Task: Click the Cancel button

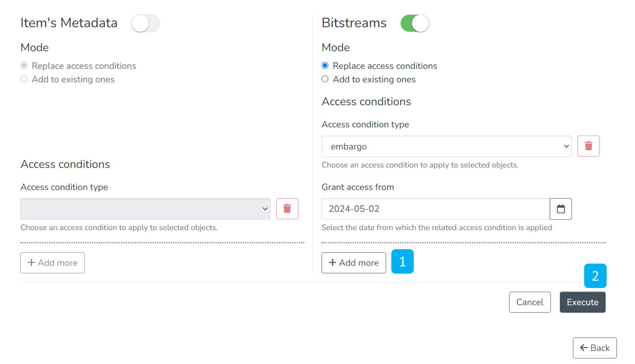Action: pyautogui.click(x=529, y=302)
